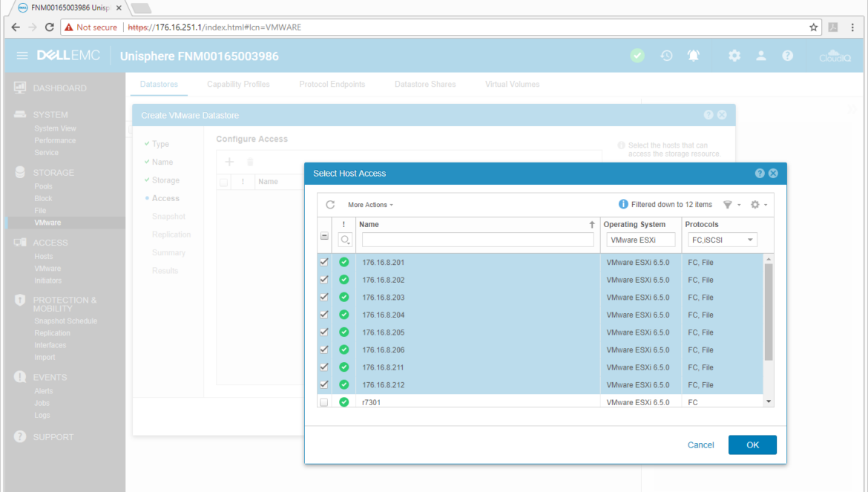Click the green status icon for r7301
The width and height of the screenshot is (868, 492).
(x=343, y=402)
